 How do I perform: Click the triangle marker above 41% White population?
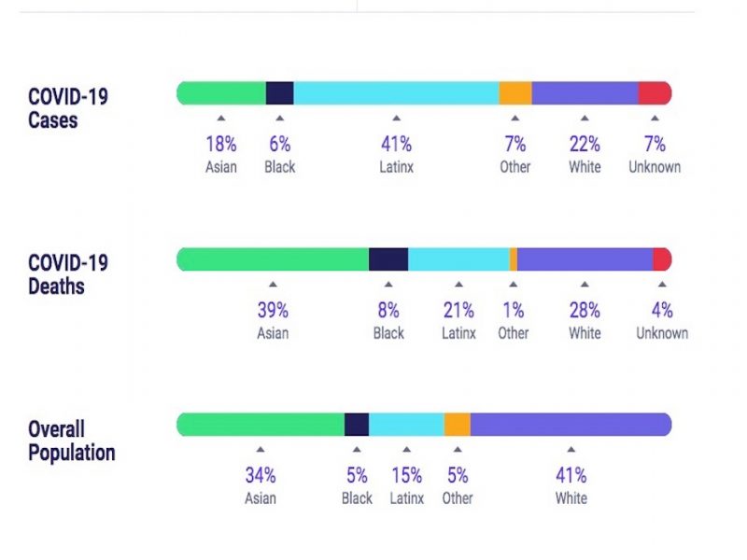coord(571,450)
